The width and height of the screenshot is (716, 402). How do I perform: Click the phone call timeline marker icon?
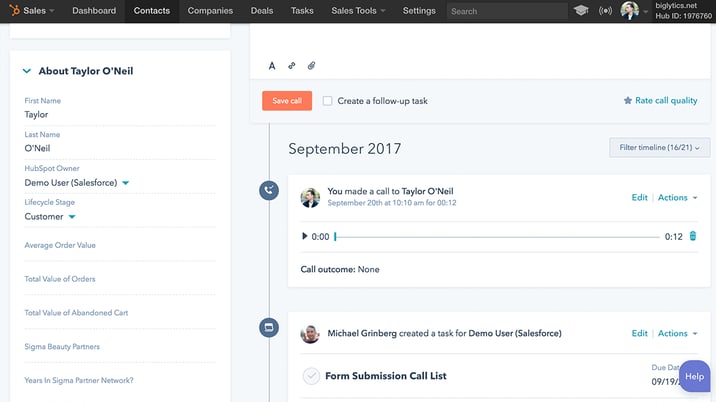click(x=269, y=190)
